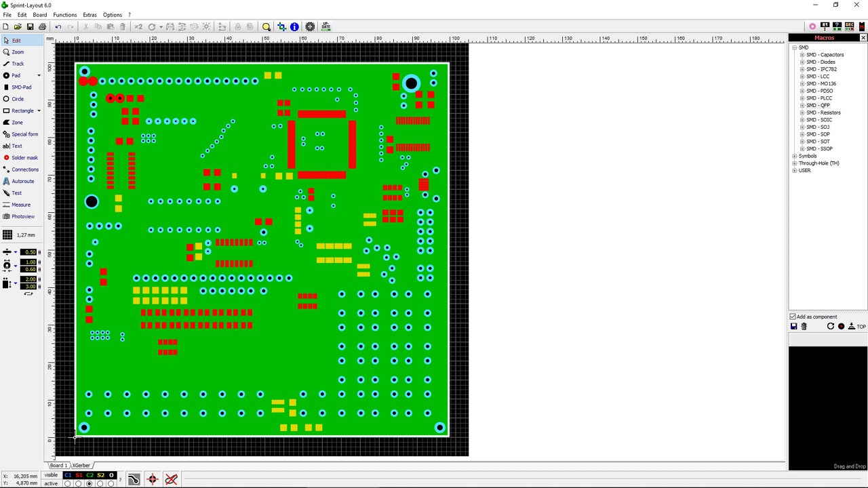Image resolution: width=868 pixels, height=488 pixels.
Task: Click the ground-plane icon in bottom bar
Action: coord(134,480)
